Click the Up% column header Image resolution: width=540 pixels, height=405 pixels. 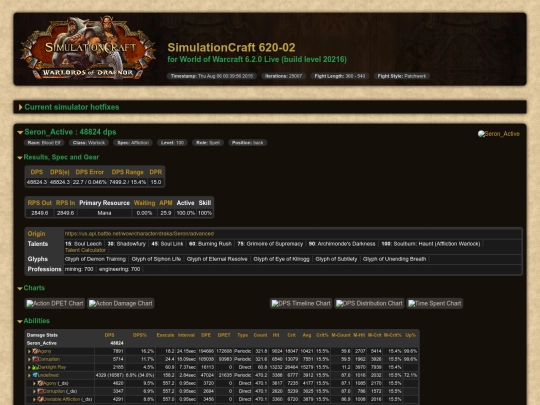pyautogui.click(x=411, y=335)
